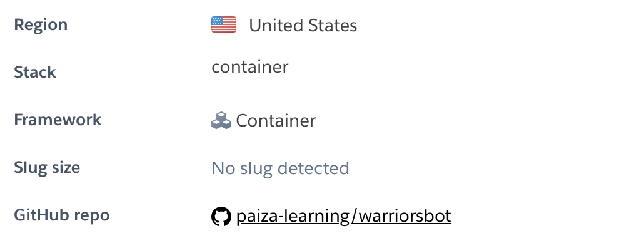Click the Container framework name text
This screenshot has height=243, width=644.
pyautogui.click(x=276, y=121)
